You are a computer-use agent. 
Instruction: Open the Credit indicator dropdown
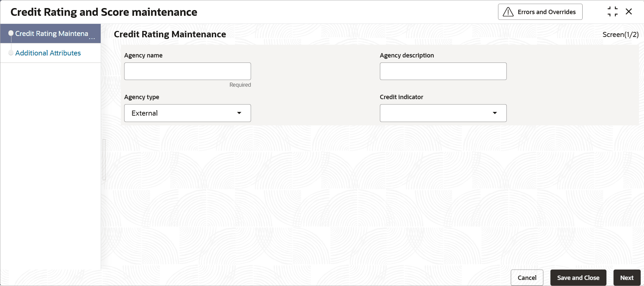click(443, 113)
